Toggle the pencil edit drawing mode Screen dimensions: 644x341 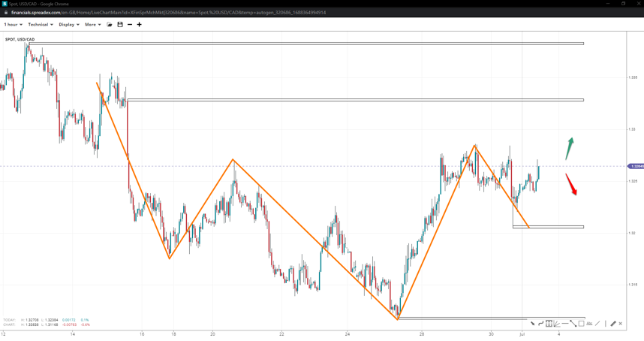613,324
